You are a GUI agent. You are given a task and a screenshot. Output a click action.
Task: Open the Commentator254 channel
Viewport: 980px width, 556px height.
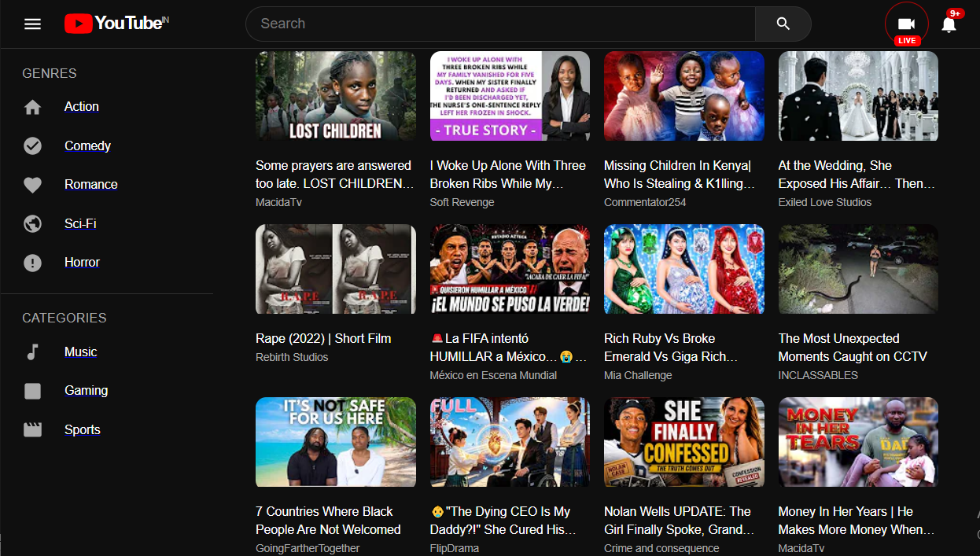coord(645,202)
